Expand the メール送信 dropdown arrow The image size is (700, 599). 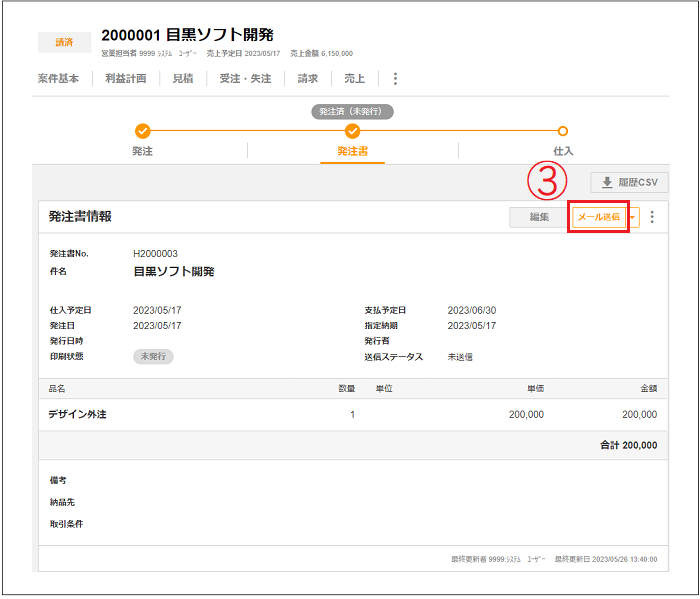(x=633, y=217)
